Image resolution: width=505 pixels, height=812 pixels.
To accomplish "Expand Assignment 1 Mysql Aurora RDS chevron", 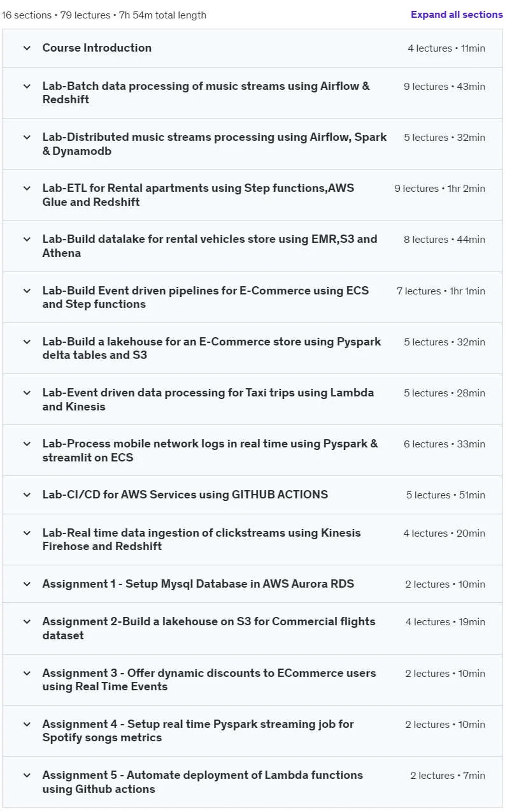I will (27, 584).
